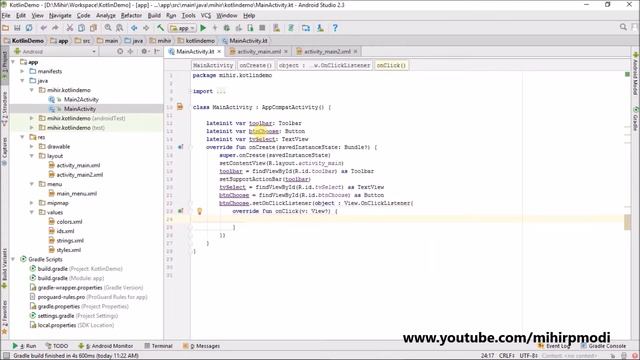Toggle the Gradle side panel button
The image size is (640, 360).
(x=636, y=118)
